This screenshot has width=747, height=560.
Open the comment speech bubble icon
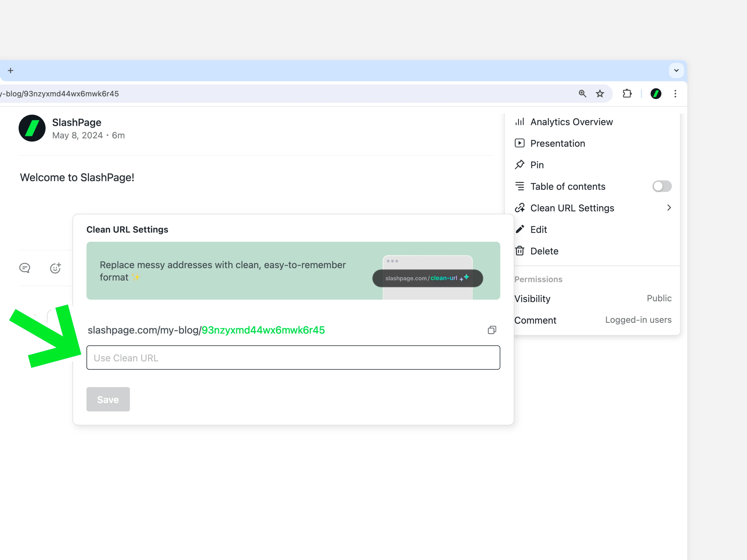[x=25, y=268]
